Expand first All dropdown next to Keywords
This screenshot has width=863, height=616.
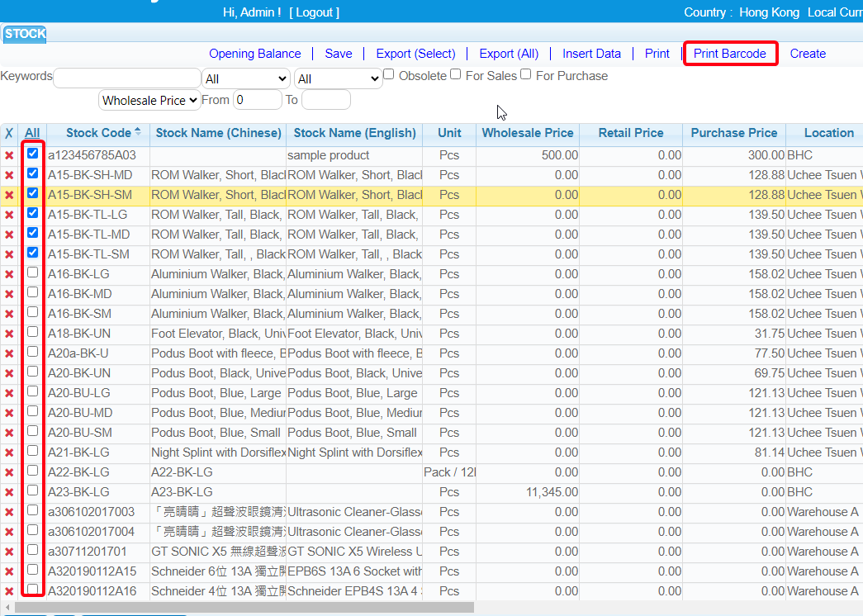245,78
